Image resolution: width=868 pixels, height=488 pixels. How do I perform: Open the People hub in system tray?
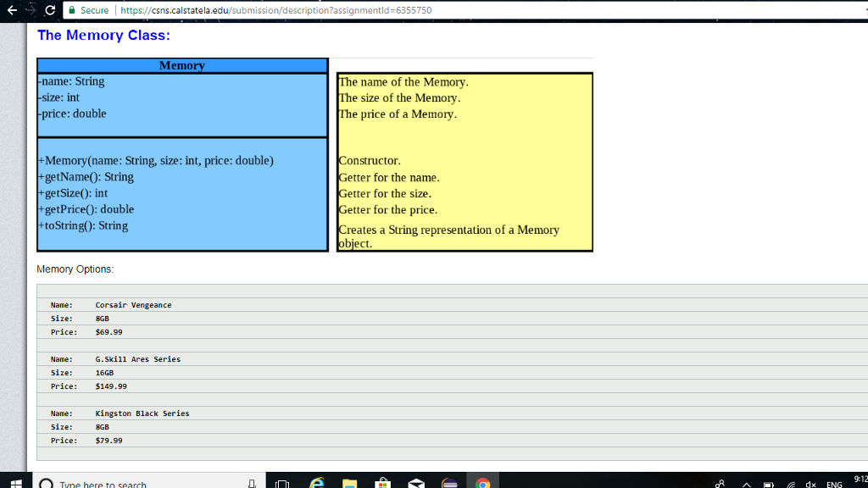720,483
